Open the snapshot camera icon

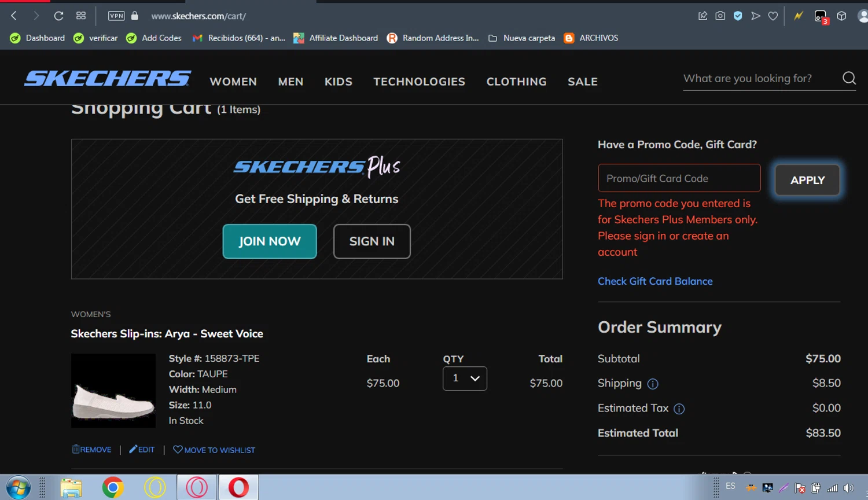pyautogui.click(x=720, y=16)
